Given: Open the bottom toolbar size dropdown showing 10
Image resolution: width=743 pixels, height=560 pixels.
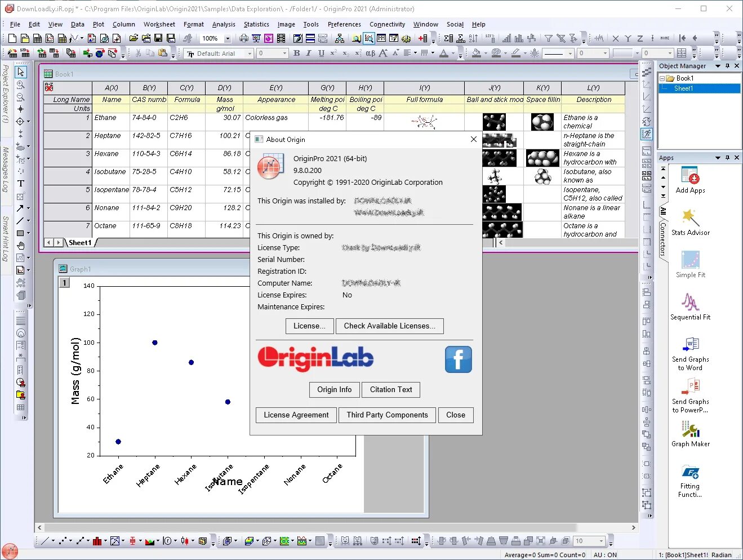Looking at the screenshot, I should click(601, 541).
